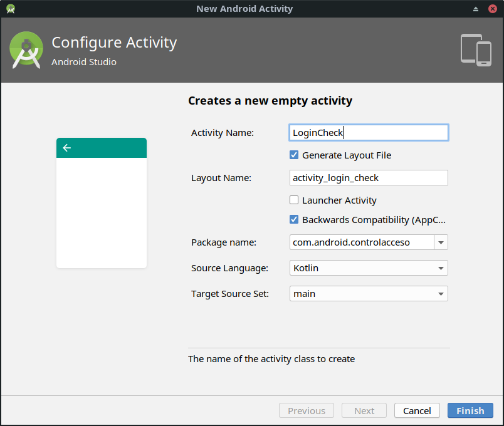Image resolution: width=504 pixels, height=426 pixels.
Task: Click the Finish button
Action: 470,411
